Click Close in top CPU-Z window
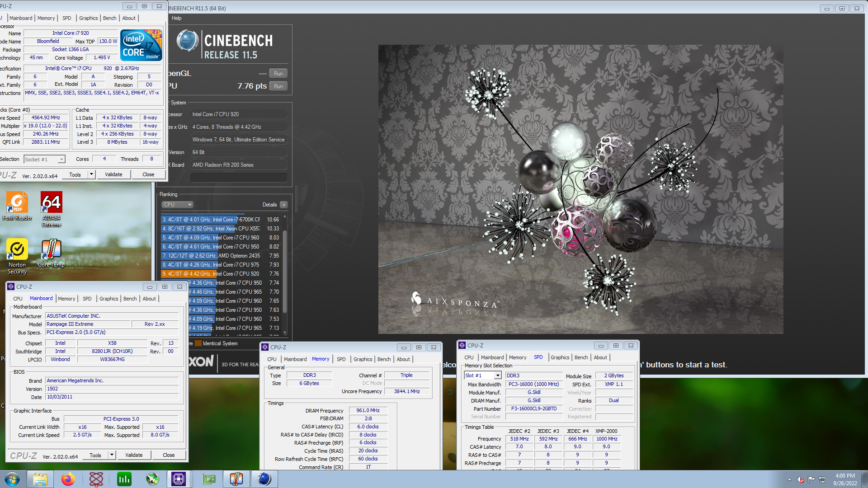Image resolution: width=868 pixels, height=488 pixels. [x=148, y=174]
